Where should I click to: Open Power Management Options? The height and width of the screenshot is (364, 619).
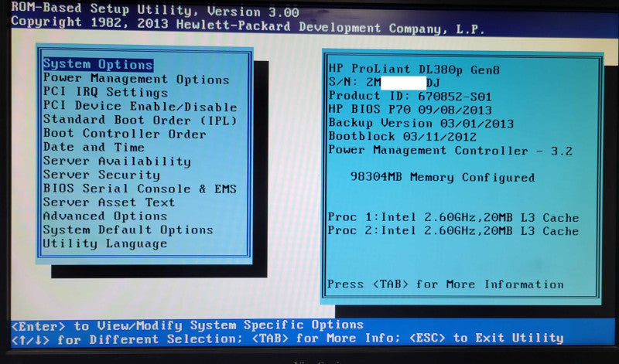point(136,79)
